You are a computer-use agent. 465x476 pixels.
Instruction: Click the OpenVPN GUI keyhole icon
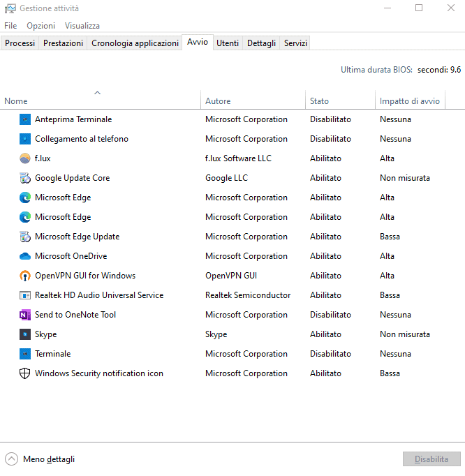pyautogui.click(x=25, y=276)
